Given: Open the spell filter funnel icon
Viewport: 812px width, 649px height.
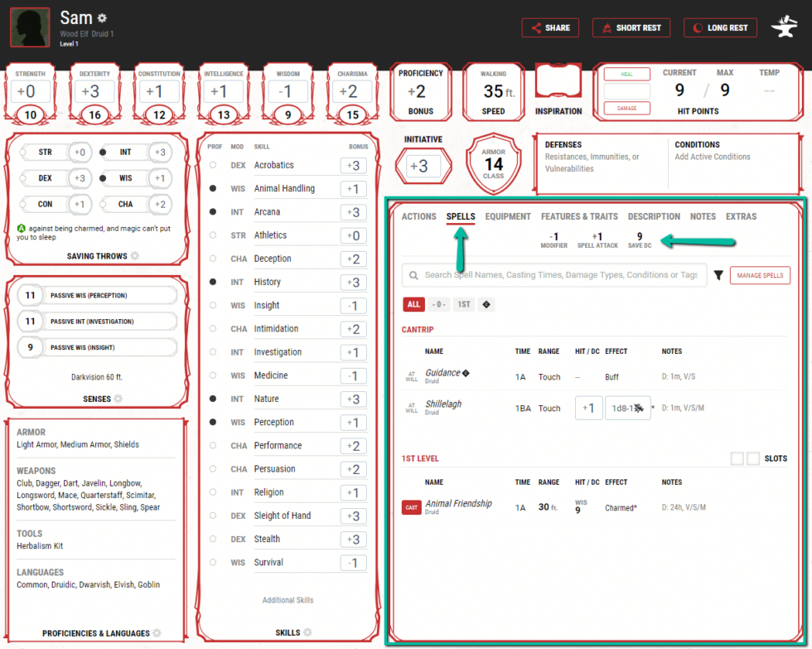Looking at the screenshot, I should pyautogui.click(x=718, y=275).
